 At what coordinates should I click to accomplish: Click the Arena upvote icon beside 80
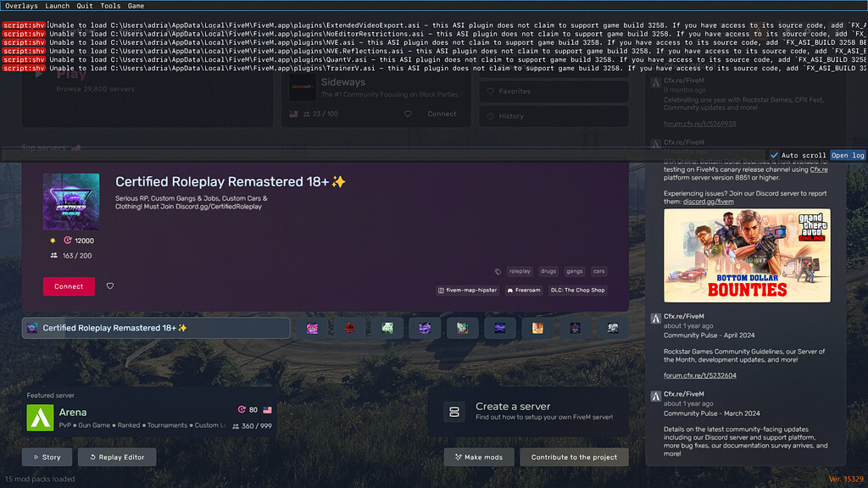(x=242, y=409)
